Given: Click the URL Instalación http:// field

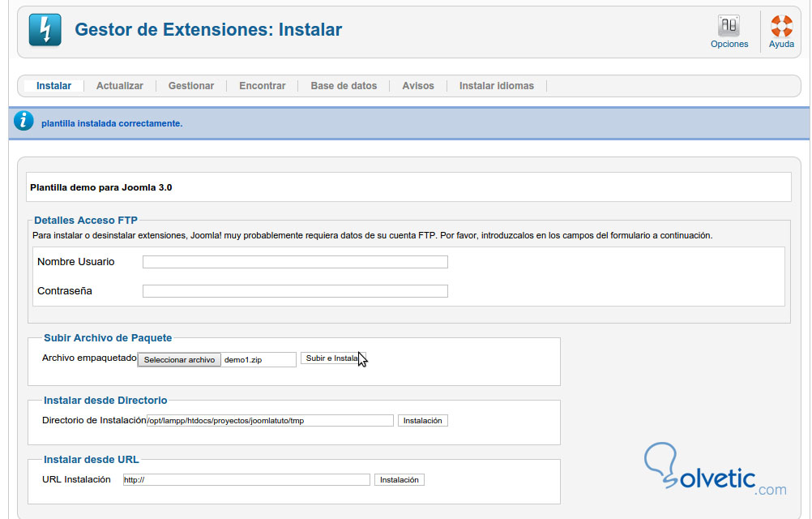Looking at the screenshot, I should click(x=246, y=479).
